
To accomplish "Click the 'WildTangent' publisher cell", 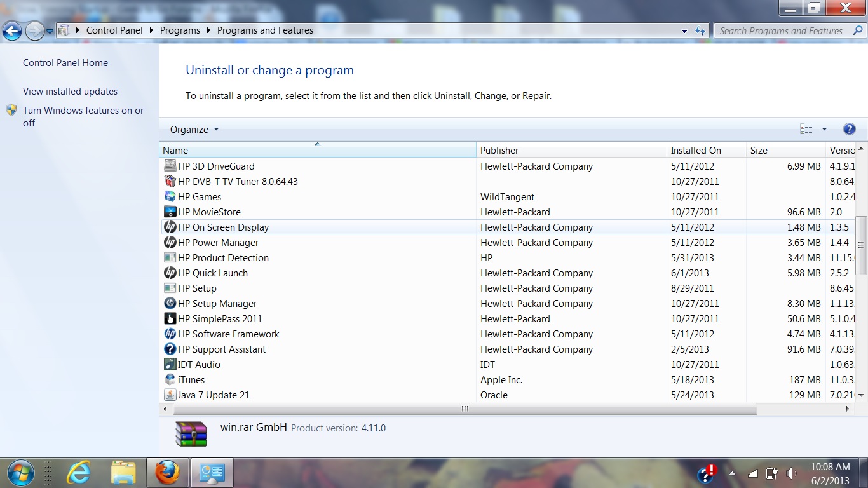I will pyautogui.click(x=507, y=197).
